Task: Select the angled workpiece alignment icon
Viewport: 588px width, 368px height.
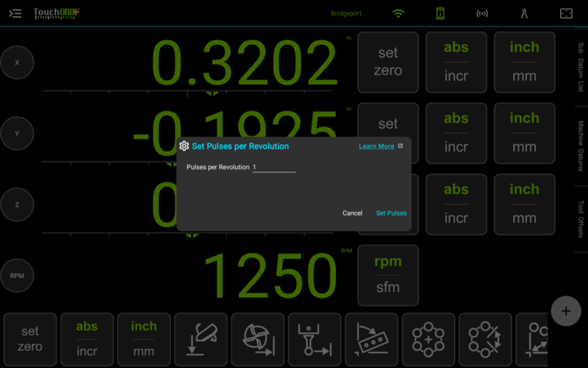Action: tap(371, 339)
